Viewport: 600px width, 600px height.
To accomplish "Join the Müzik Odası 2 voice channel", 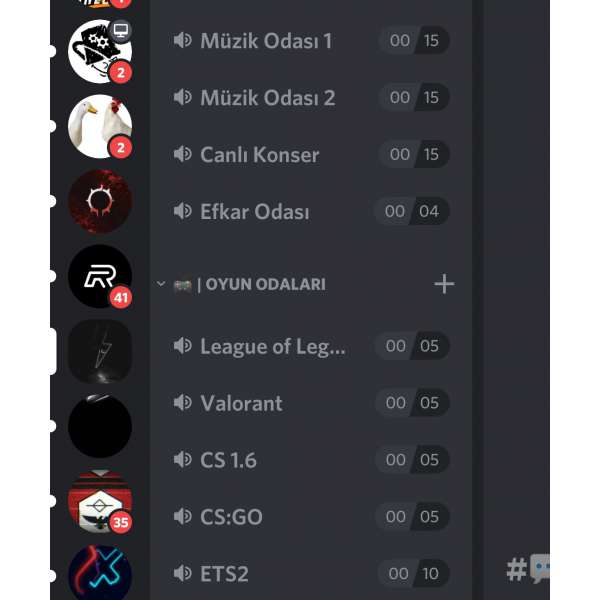I will (310, 98).
